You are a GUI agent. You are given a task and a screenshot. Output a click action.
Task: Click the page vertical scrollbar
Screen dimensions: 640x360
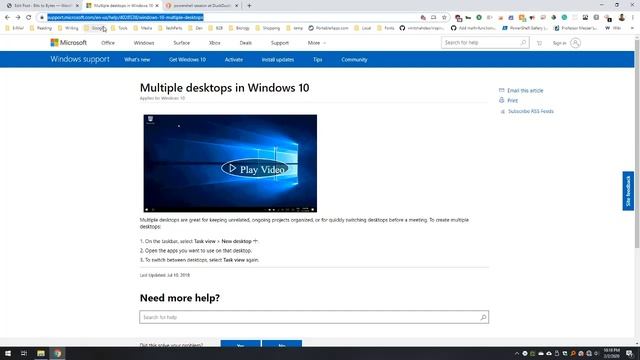click(x=637, y=143)
